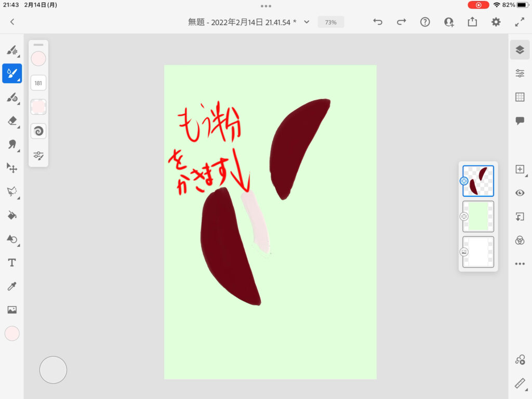Select the Transform move tool
The height and width of the screenshot is (399, 532).
pos(11,168)
